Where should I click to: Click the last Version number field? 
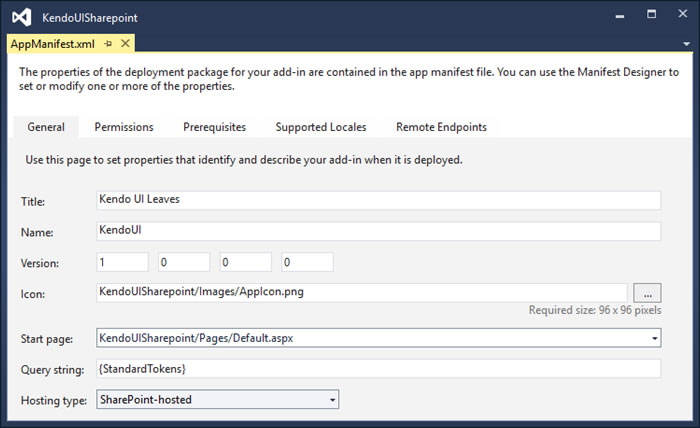click(307, 262)
